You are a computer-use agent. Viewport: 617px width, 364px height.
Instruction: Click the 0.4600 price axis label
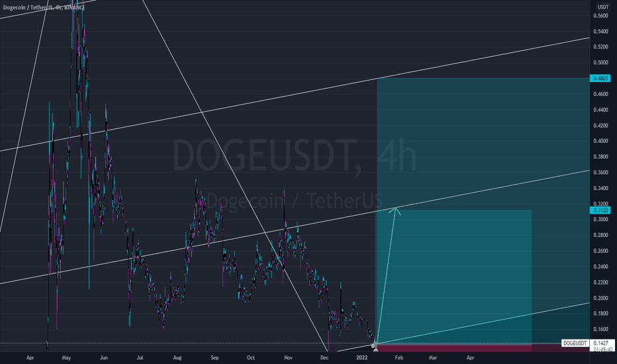pyautogui.click(x=600, y=94)
